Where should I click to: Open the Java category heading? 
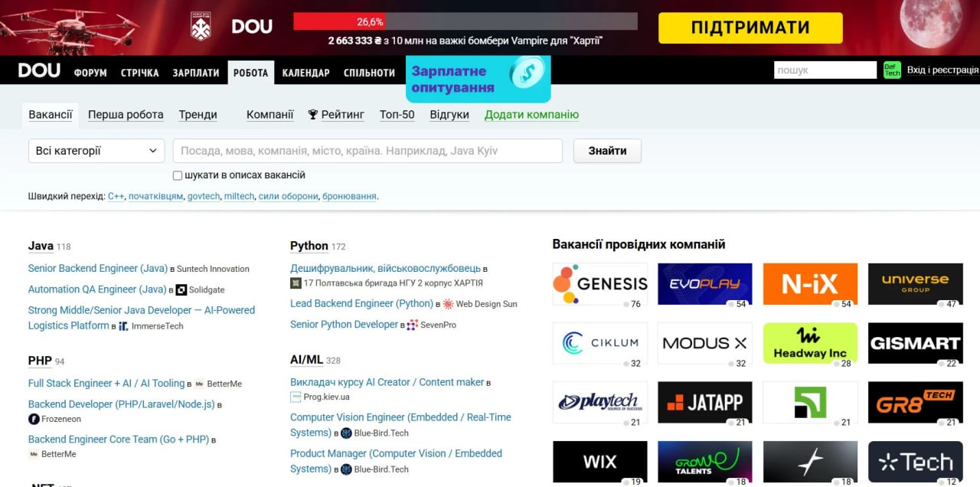coord(41,246)
